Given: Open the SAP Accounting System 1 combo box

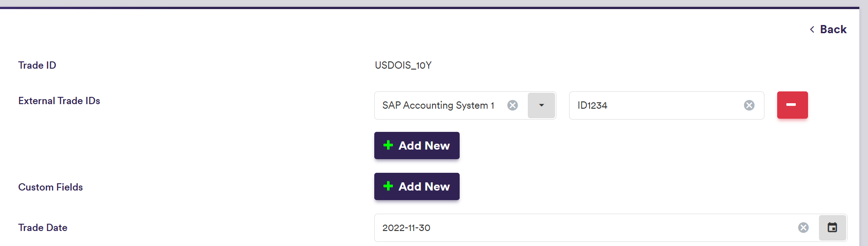Looking at the screenshot, I should (x=438, y=105).
